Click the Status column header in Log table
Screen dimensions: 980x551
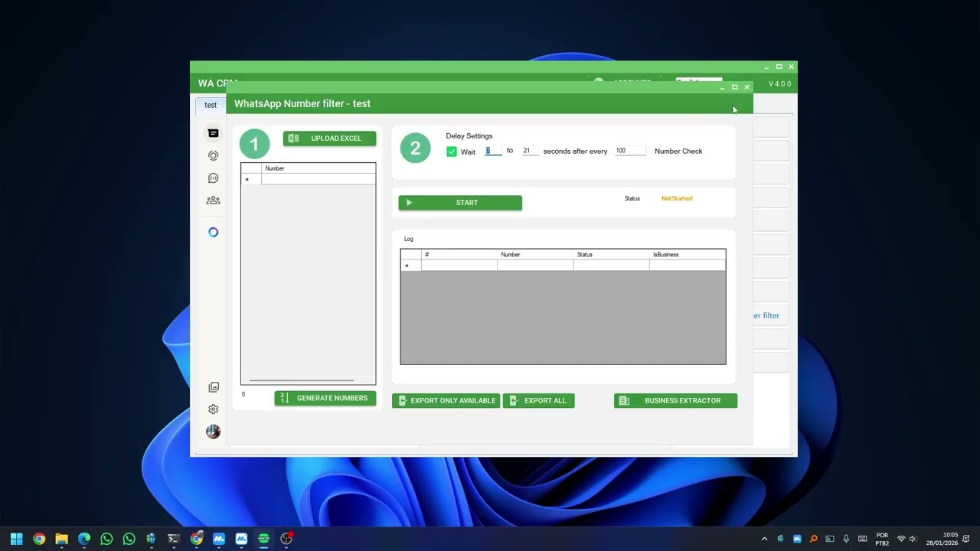(x=611, y=254)
